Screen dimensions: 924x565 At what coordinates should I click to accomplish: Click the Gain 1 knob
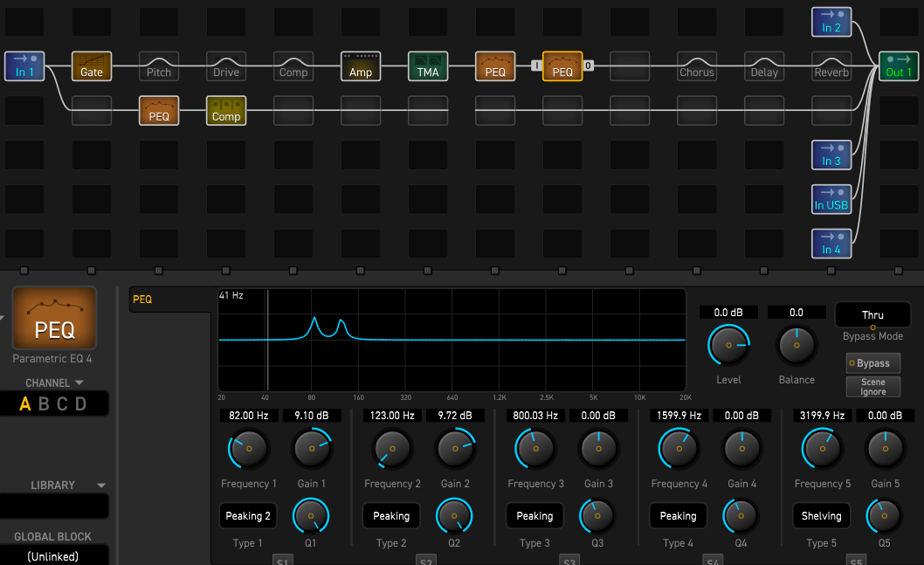(x=312, y=449)
